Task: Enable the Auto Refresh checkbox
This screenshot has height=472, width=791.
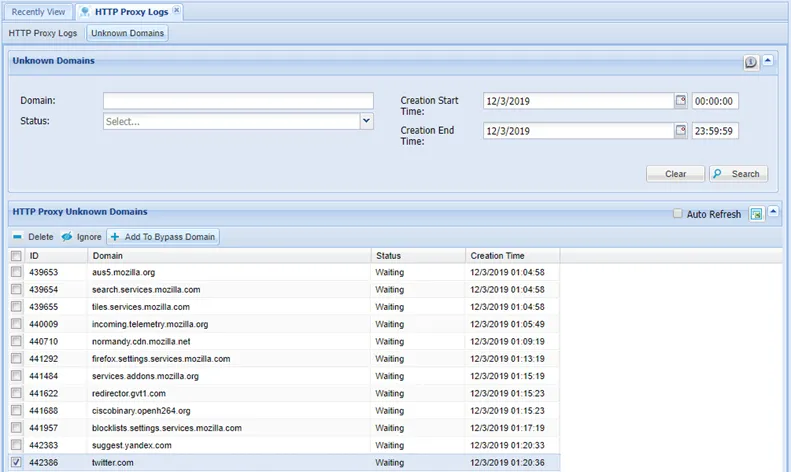Action: 677,213
